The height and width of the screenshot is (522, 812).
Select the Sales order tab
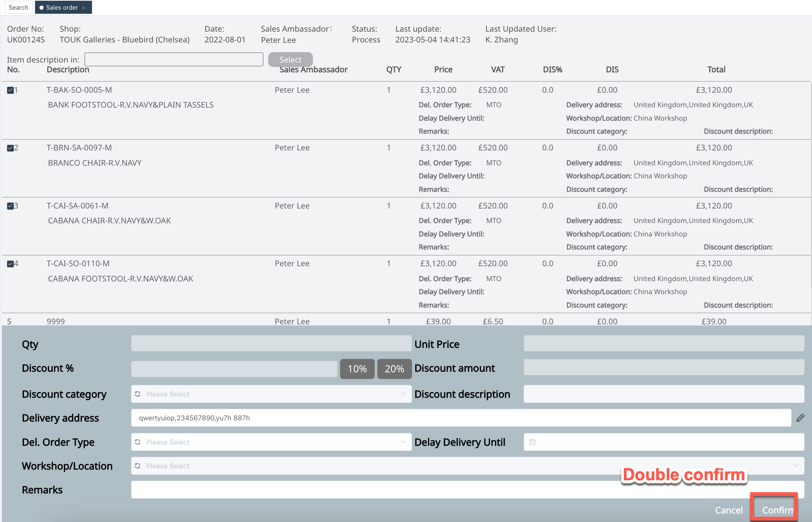[x=61, y=7]
